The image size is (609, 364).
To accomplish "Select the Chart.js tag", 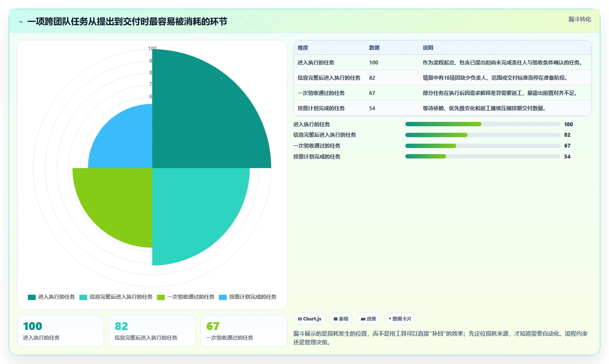I will pos(310,319).
